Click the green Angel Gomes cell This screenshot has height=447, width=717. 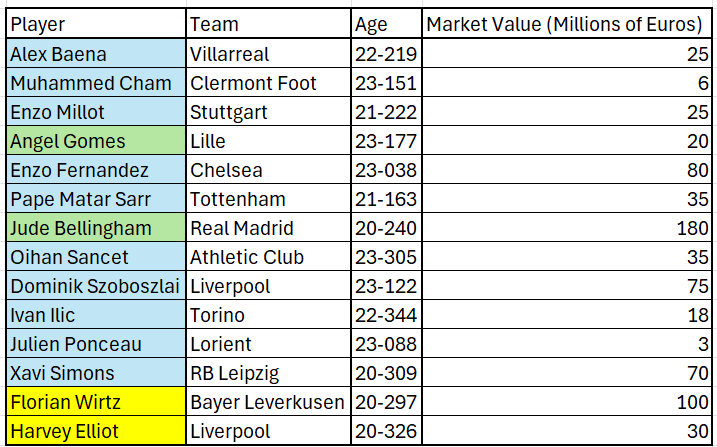pyautogui.click(x=96, y=140)
